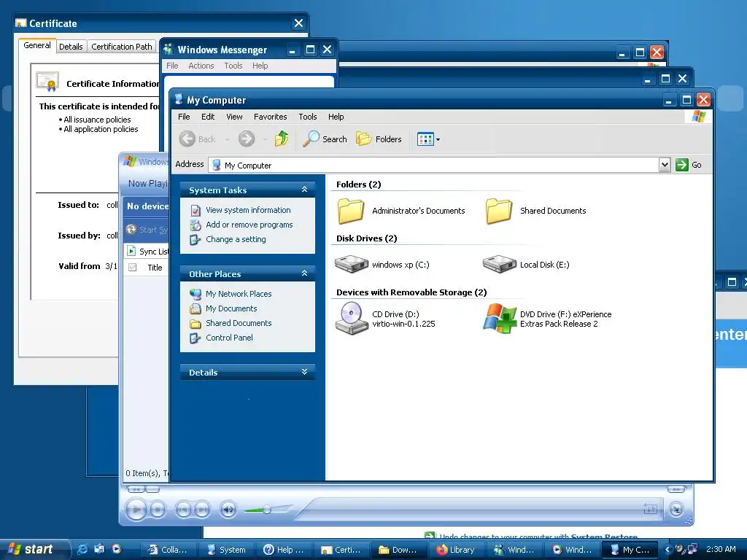Click the Windows flag logo in My Computer

698,117
